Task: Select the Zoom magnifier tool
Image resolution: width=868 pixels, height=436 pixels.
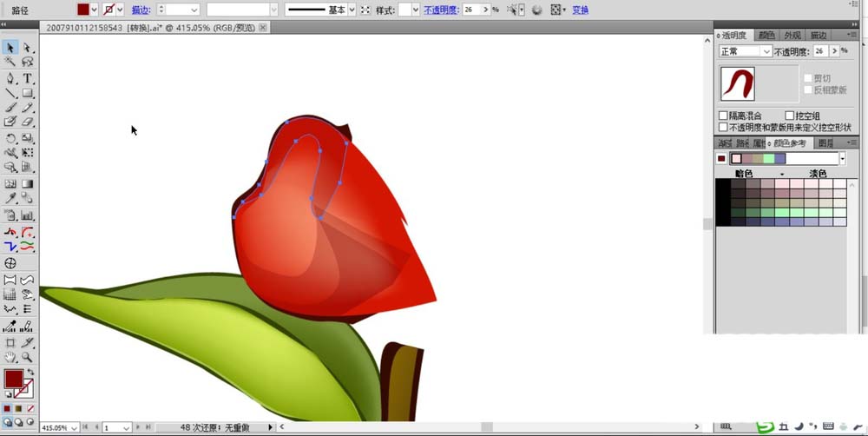Action: [x=27, y=357]
